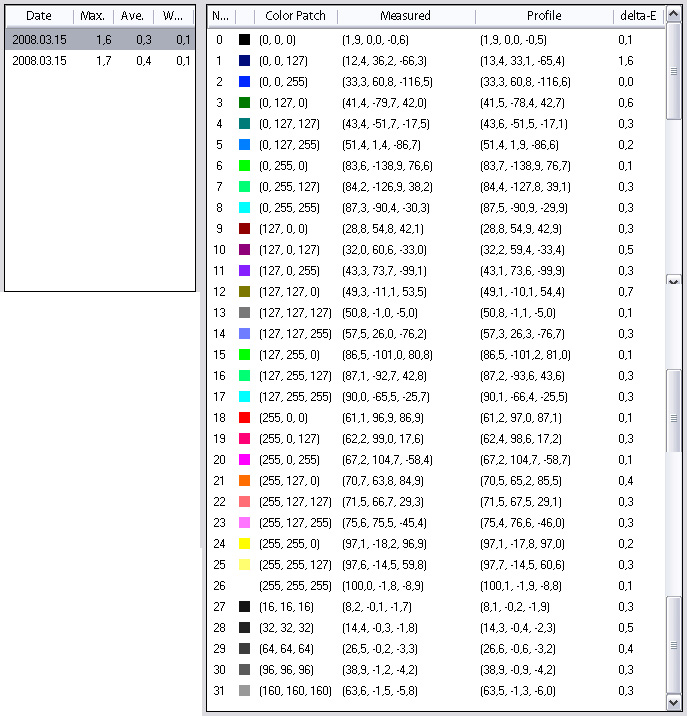Viewport: 687px width, 716px height.
Task: Click the pure red color swatch in row 18
Action: [x=244, y=417]
